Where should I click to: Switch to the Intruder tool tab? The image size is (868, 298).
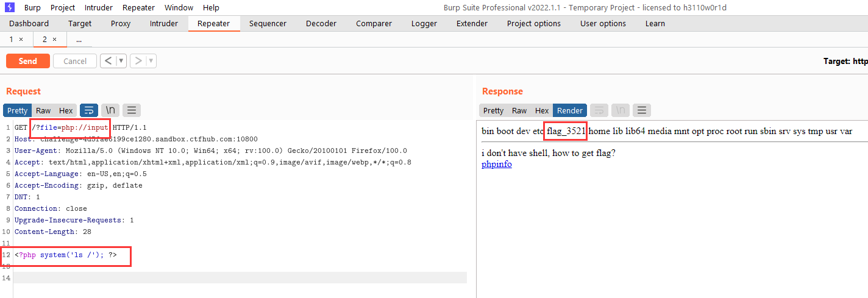click(x=164, y=23)
